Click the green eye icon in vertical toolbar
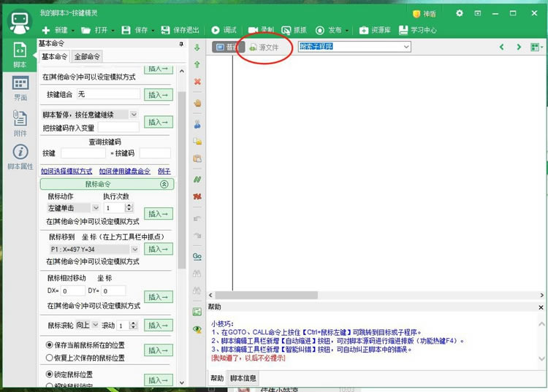The width and height of the screenshot is (548, 392). click(197, 329)
